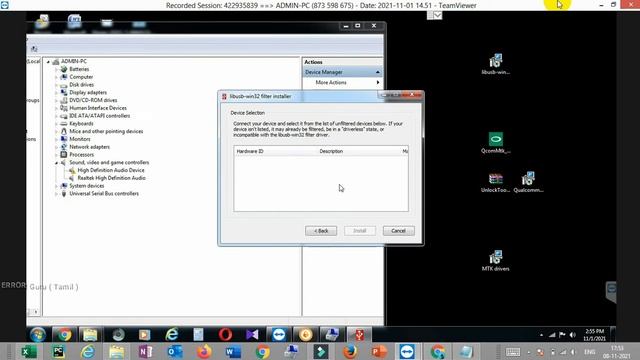
Task: Click the remote system tray volume icon
Action: 573,335
